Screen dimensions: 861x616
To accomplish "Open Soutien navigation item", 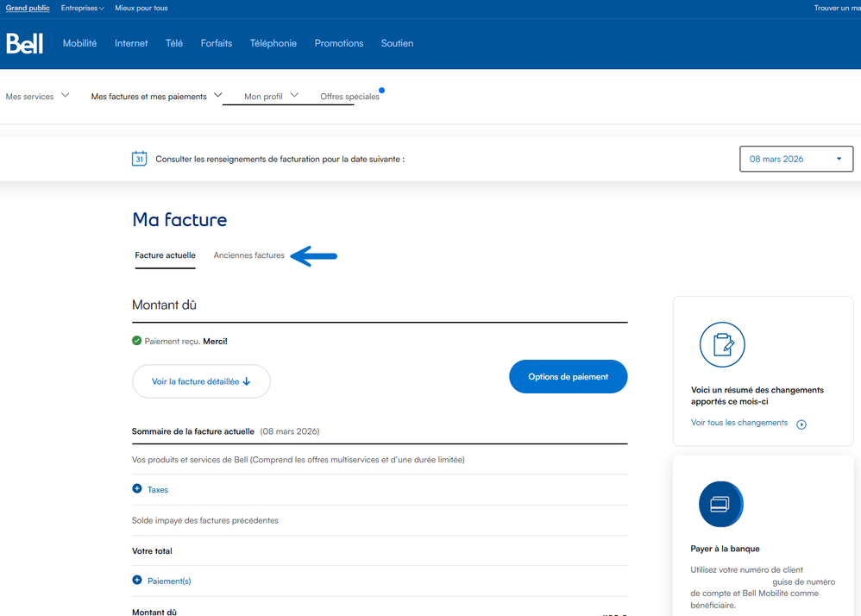I will [397, 43].
